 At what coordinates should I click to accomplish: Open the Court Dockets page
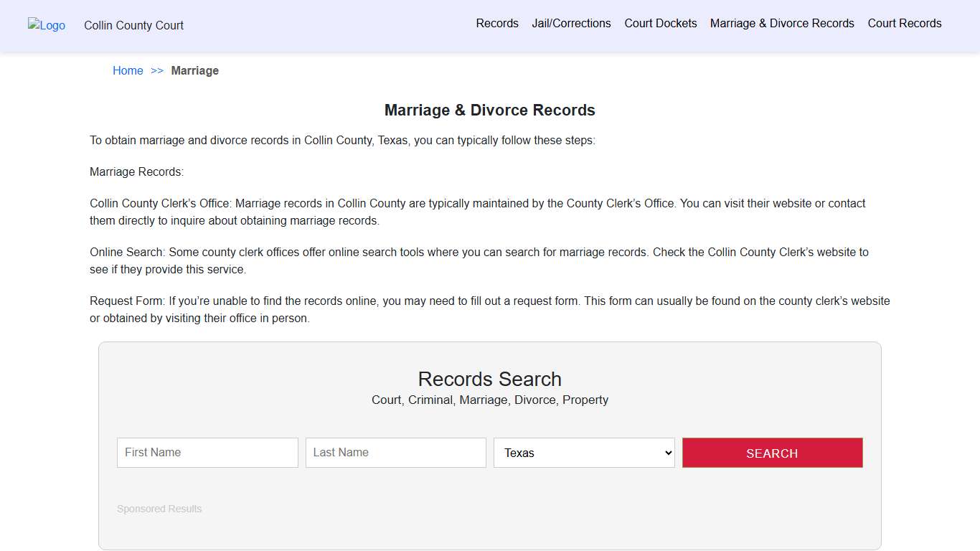coord(660,23)
